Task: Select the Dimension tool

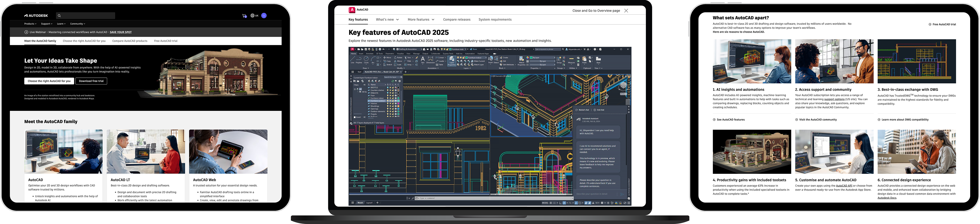Action: 431,60
